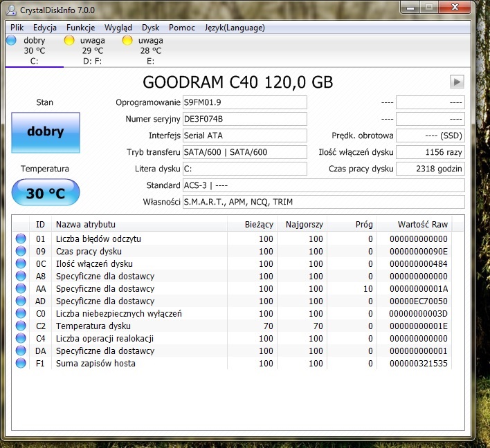Open the Funkcje menu

(80, 28)
